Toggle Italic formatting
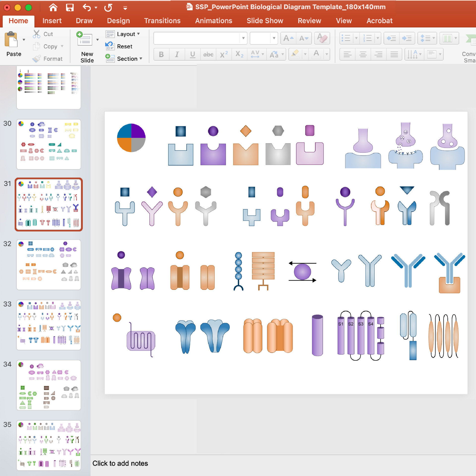The image size is (476, 476). tap(177, 54)
